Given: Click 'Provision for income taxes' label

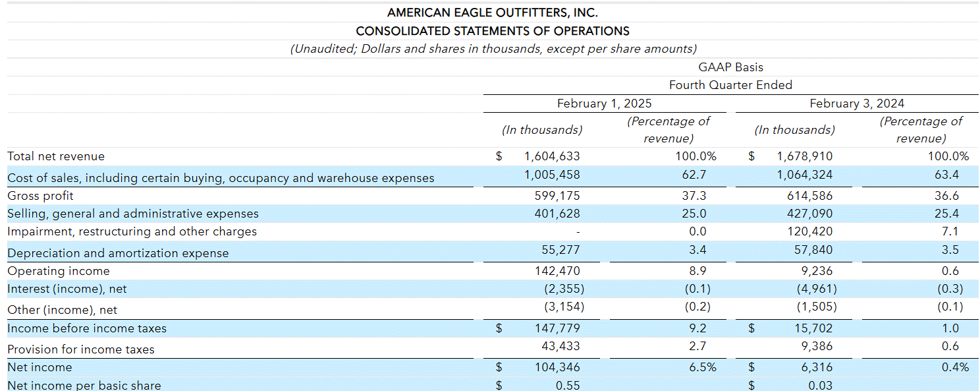Looking at the screenshot, I should [x=80, y=349].
